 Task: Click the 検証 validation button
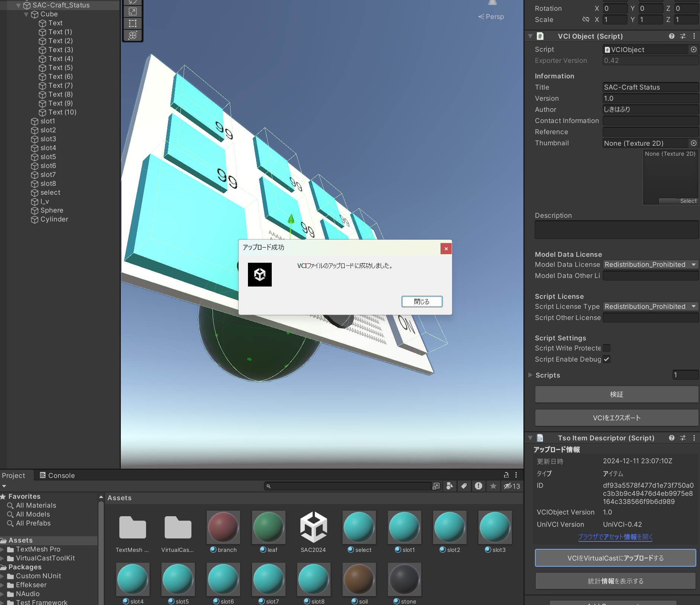pos(617,394)
